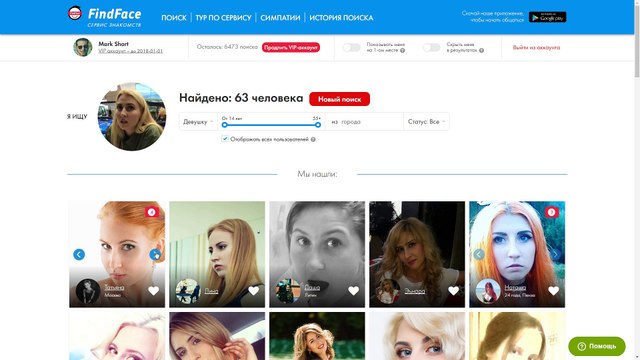This screenshot has height=360, width=640.
Task: Click 'Mark Short' user name text
Action: pos(113,44)
